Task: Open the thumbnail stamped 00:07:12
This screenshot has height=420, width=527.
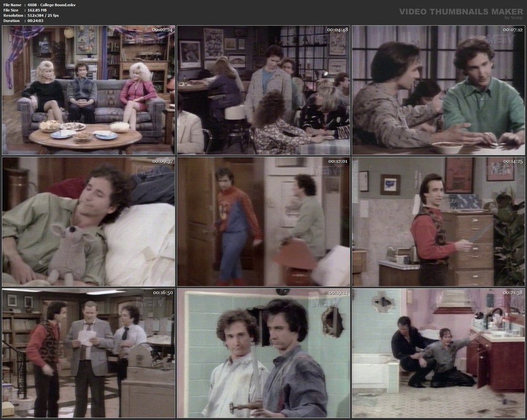Action: click(438, 90)
